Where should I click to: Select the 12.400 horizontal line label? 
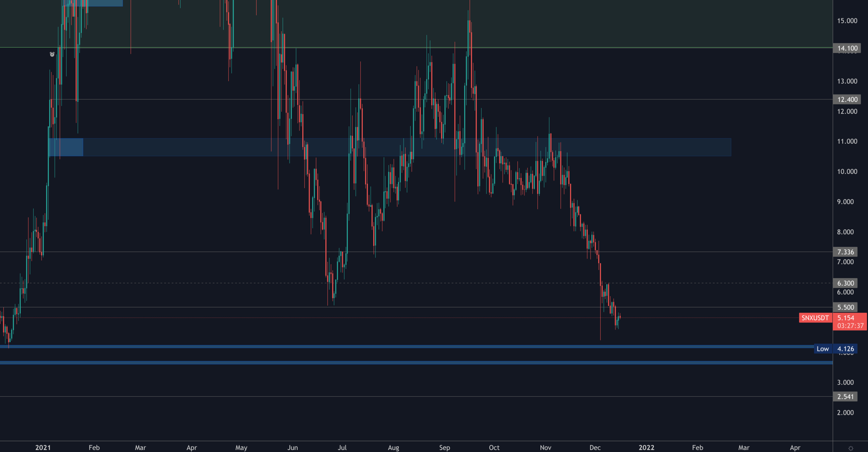847,99
